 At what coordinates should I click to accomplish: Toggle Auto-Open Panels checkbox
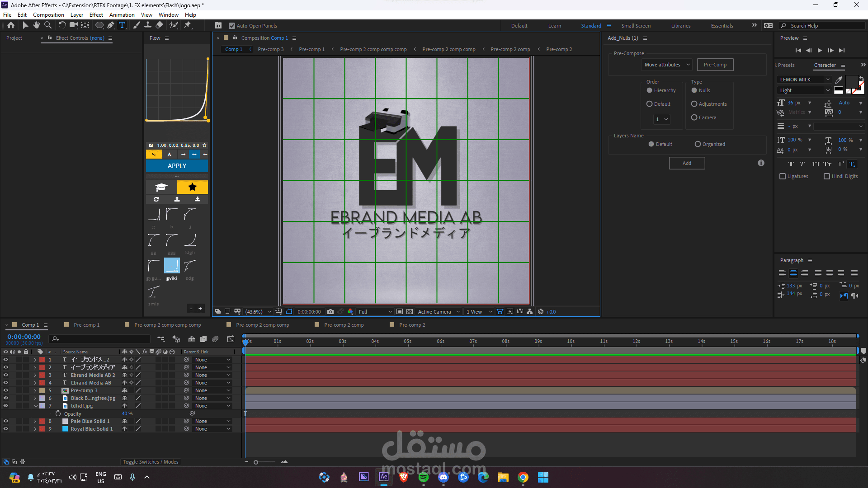(x=232, y=26)
